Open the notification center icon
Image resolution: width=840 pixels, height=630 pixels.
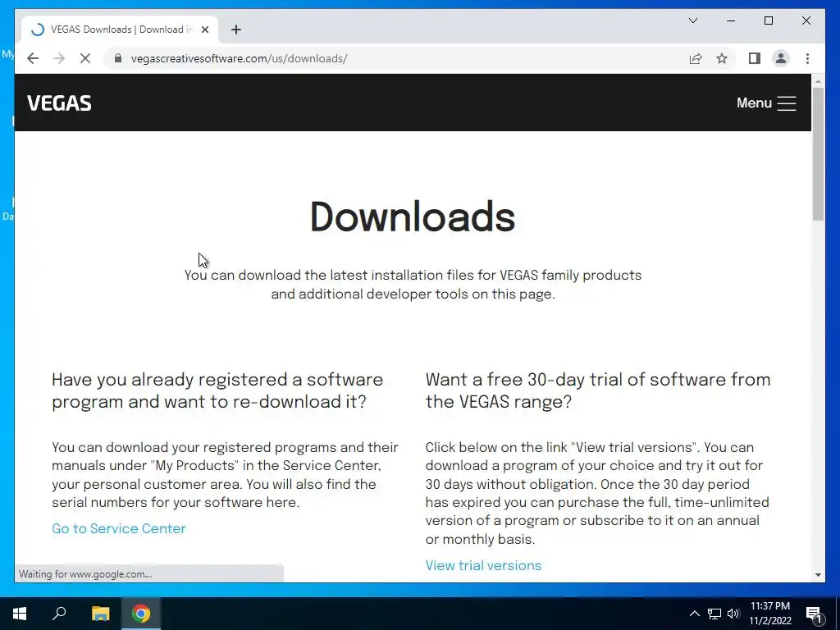pyautogui.click(x=814, y=614)
